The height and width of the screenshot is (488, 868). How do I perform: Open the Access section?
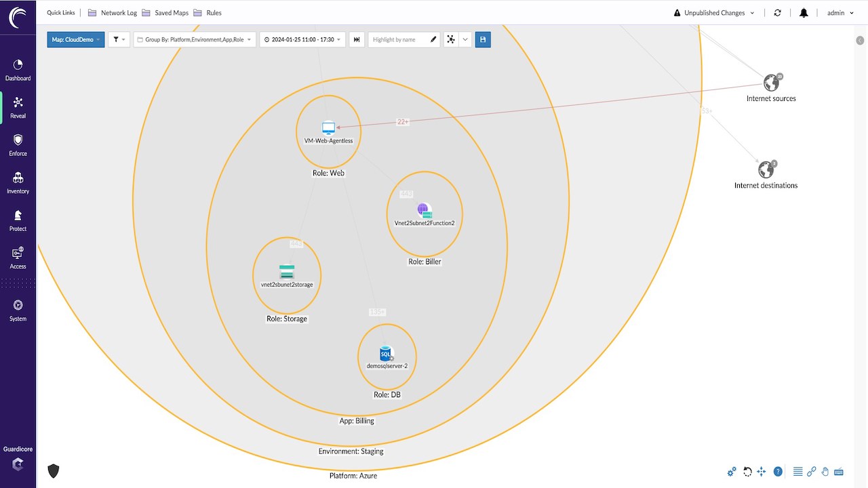tap(18, 258)
